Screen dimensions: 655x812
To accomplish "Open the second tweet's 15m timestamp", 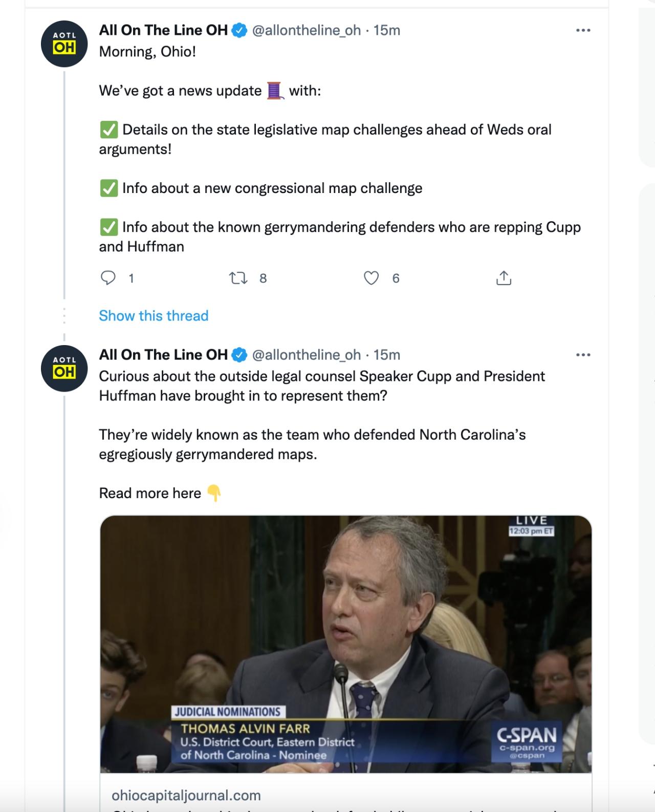I will pos(387,355).
